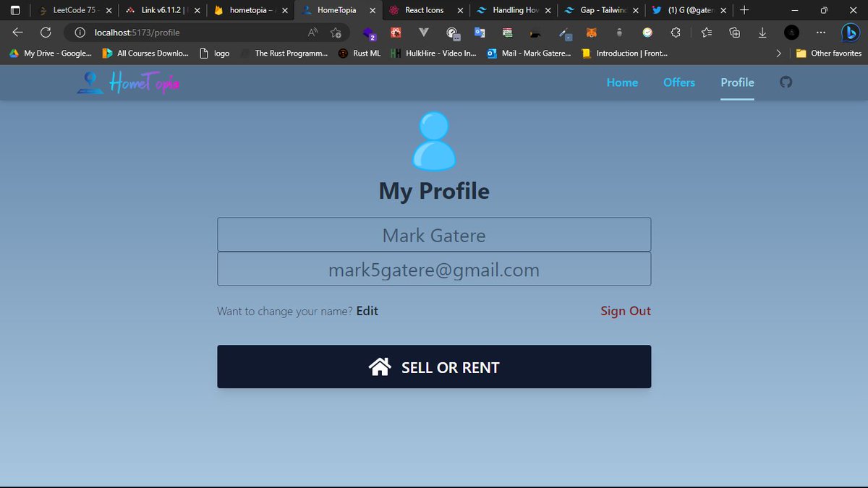Open the browser Extensions puzzle icon

click(676, 33)
